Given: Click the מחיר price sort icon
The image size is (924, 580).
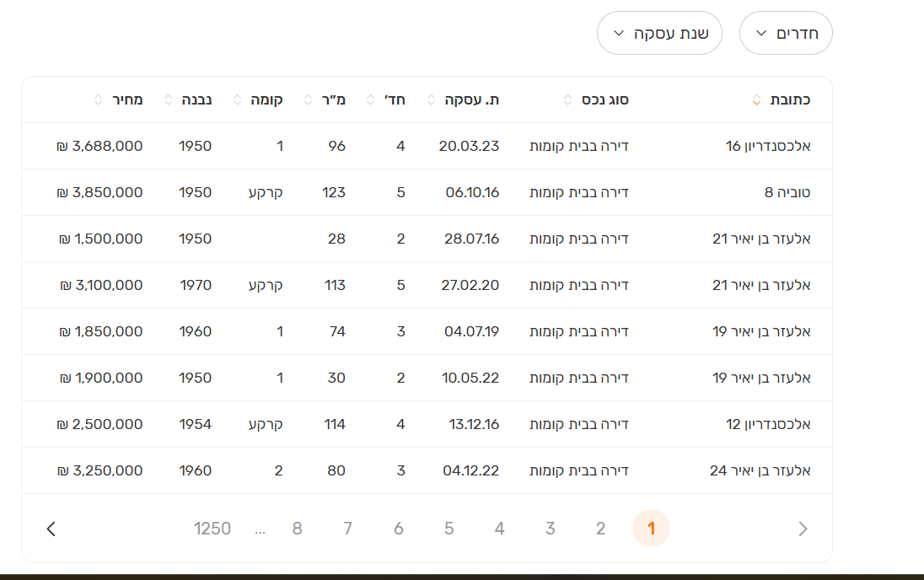Looking at the screenshot, I should [x=97, y=100].
